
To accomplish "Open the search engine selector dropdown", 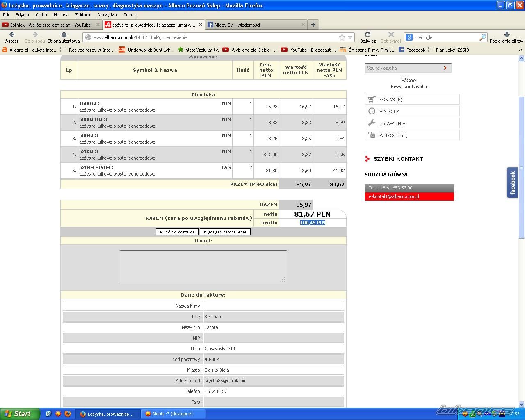I will (411, 37).
